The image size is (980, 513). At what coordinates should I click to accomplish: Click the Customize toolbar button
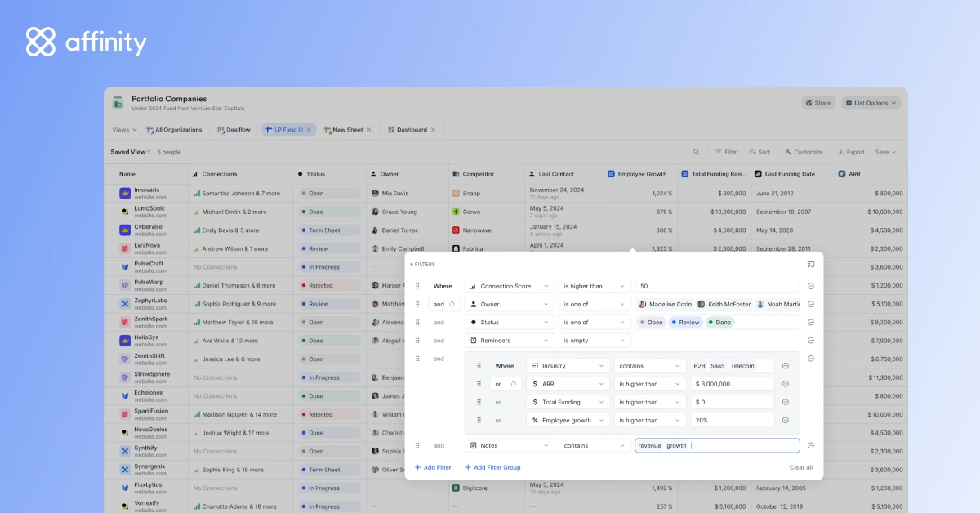click(804, 152)
